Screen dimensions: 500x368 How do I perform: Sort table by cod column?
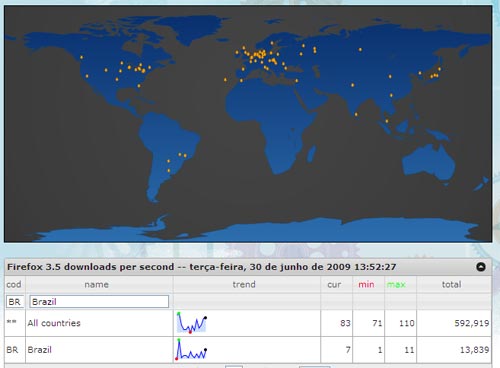(x=14, y=284)
